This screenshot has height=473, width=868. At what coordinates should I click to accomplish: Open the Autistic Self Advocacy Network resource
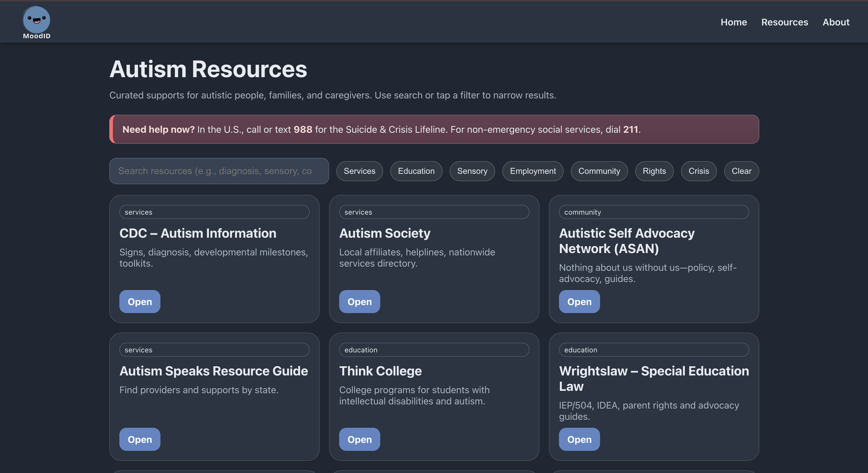coord(579,302)
